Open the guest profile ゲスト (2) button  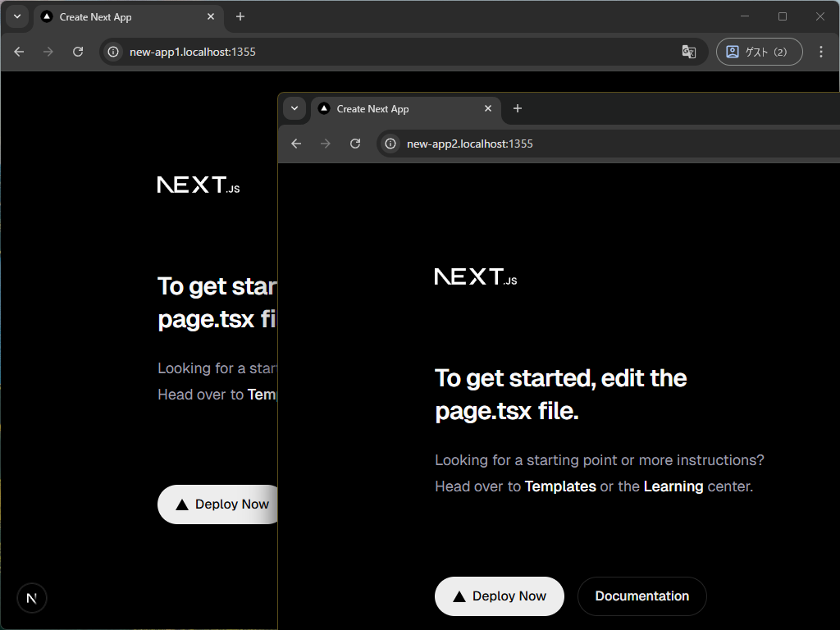click(x=759, y=52)
